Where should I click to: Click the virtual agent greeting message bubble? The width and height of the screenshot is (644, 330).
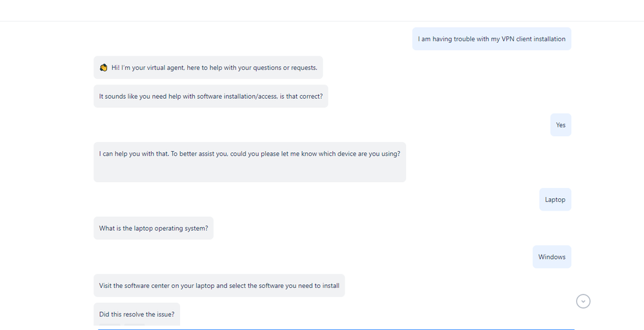[208, 67]
